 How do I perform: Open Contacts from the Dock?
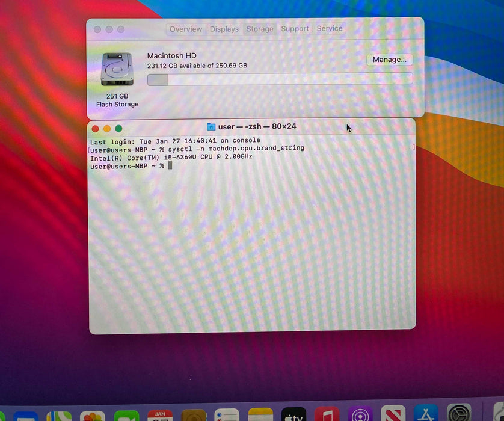194,415
